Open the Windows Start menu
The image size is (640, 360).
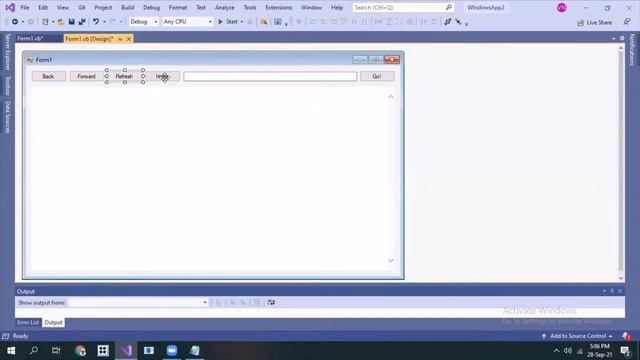[x=11, y=351]
